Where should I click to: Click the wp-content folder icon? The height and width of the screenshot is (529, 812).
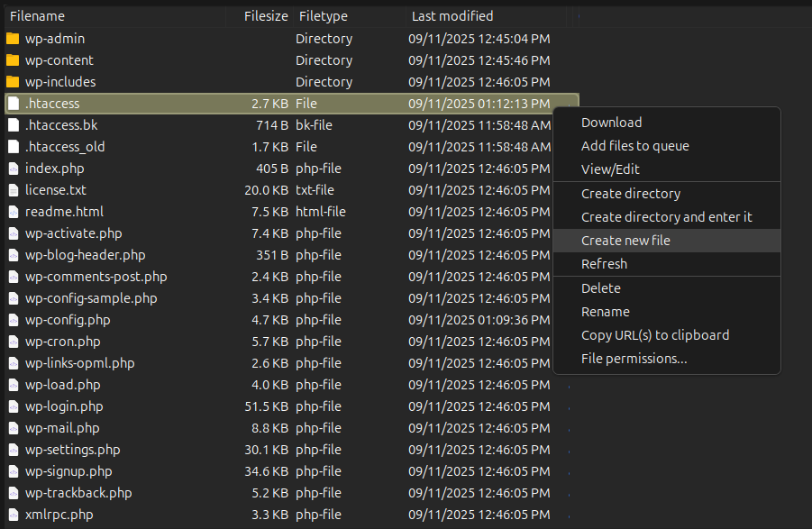(x=13, y=60)
